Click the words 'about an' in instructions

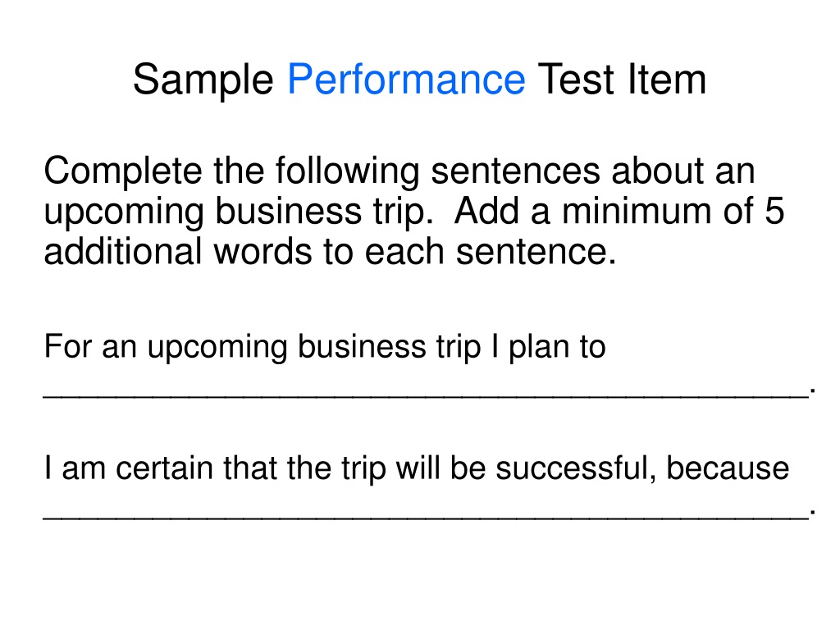tap(683, 171)
